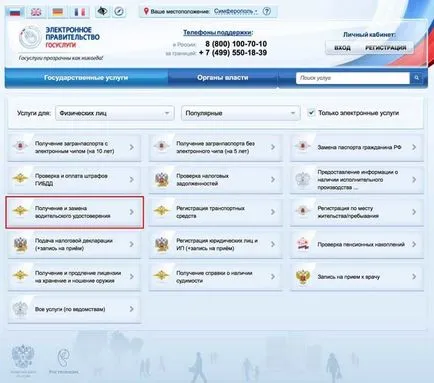Expand arrow for загранпаспорт с электронным чипом

point(132,147)
